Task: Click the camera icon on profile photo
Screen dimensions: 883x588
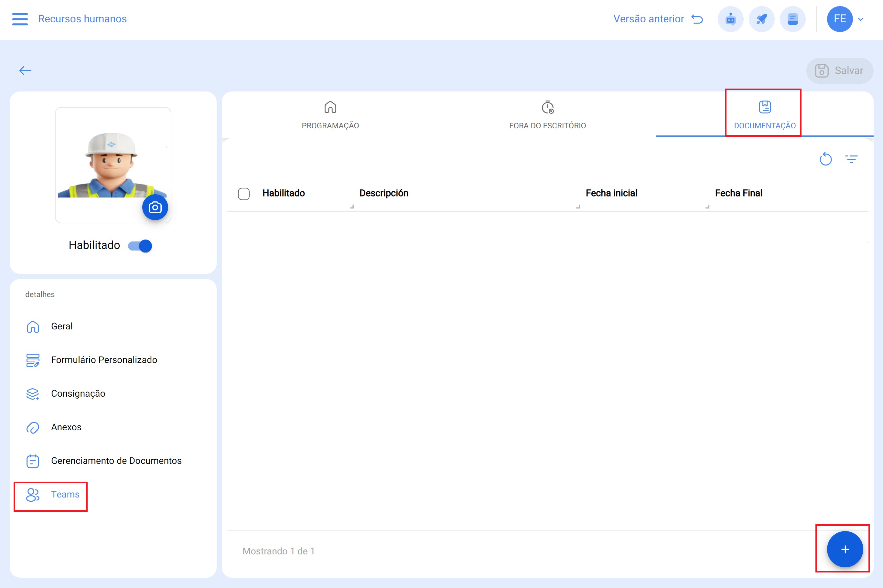Action: 155,208
